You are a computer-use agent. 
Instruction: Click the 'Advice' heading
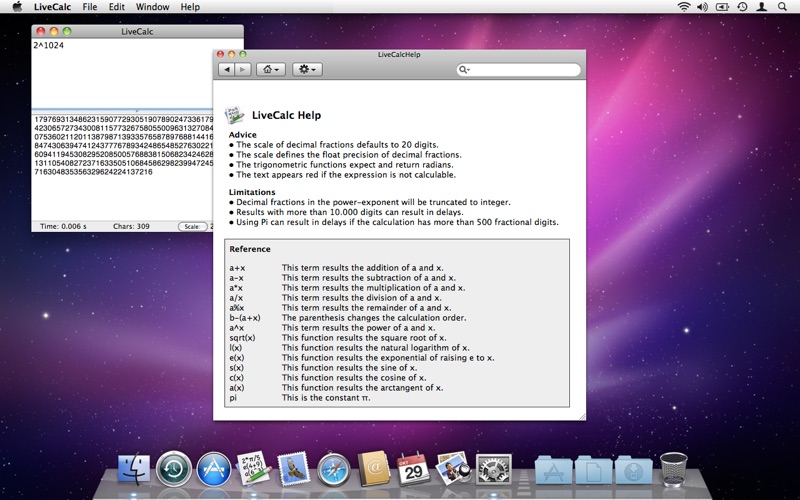coord(243,135)
